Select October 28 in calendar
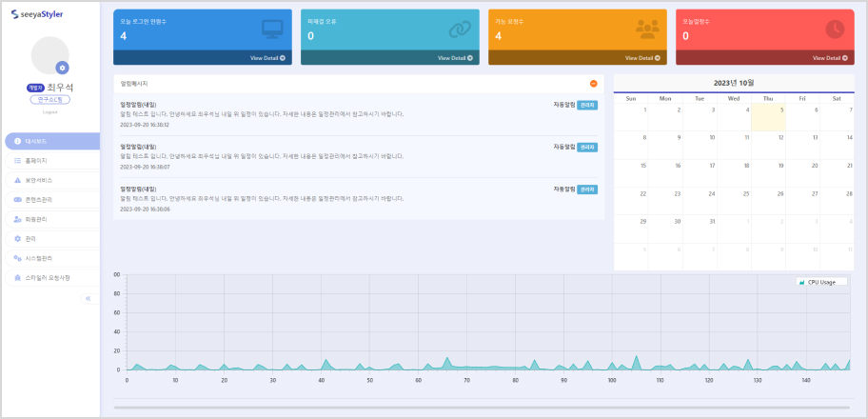The image size is (868, 419). [837, 201]
